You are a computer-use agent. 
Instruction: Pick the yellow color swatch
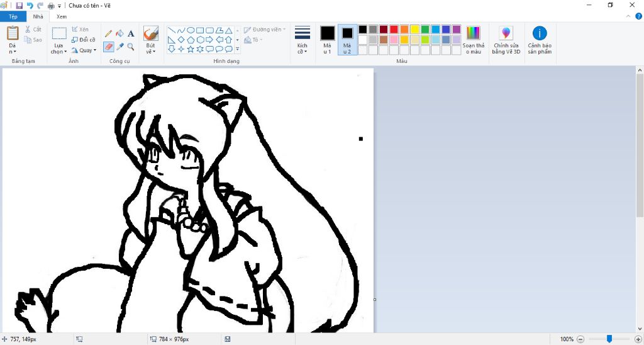pyautogui.click(x=414, y=29)
